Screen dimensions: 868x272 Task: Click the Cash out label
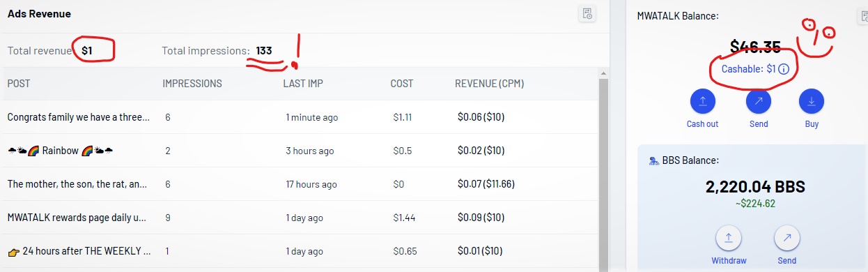click(703, 124)
